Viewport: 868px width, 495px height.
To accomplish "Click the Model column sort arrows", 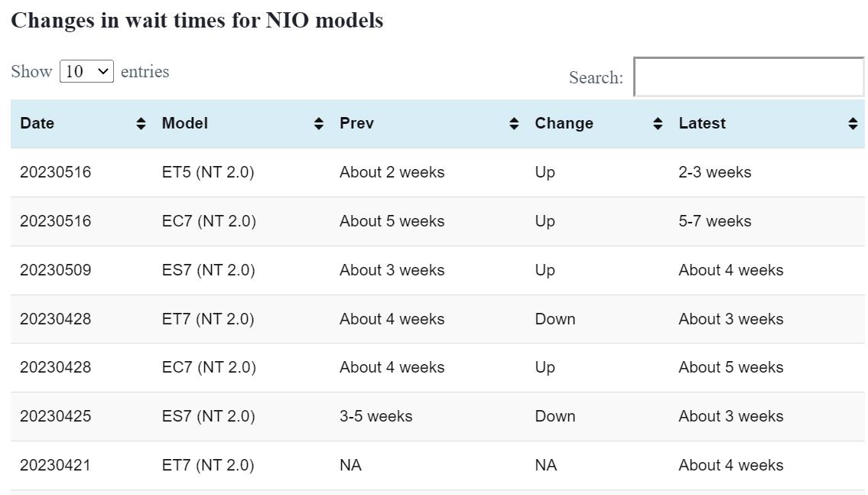I will 319,124.
